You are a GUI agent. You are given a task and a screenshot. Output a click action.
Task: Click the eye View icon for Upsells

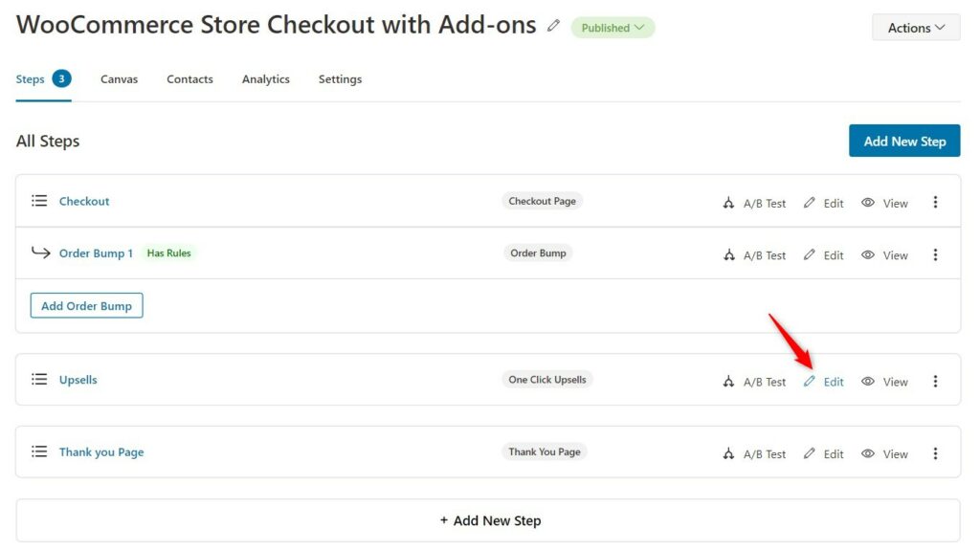tap(867, 382)
